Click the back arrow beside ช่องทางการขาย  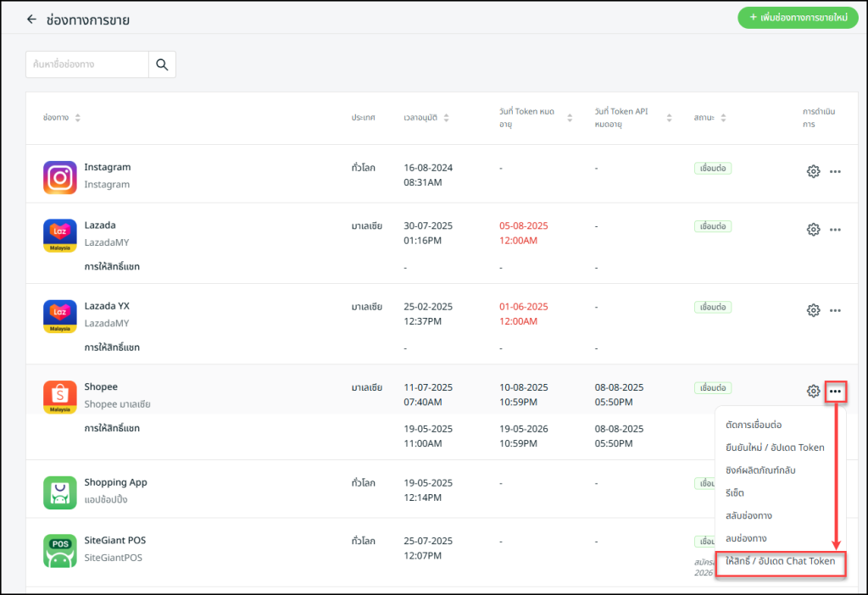coord(32,19)
